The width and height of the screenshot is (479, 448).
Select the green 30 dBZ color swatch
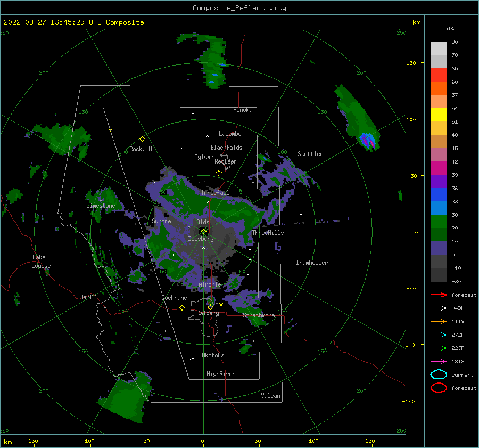point(439,222)
